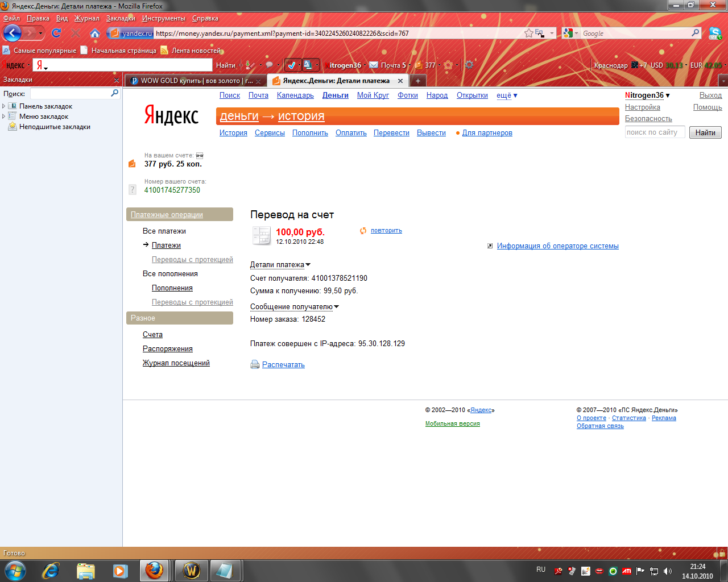The height and width of the screenshot is (582, 728).
Task: Click the Google search magnifier icon
Action: tap(695, 33)
